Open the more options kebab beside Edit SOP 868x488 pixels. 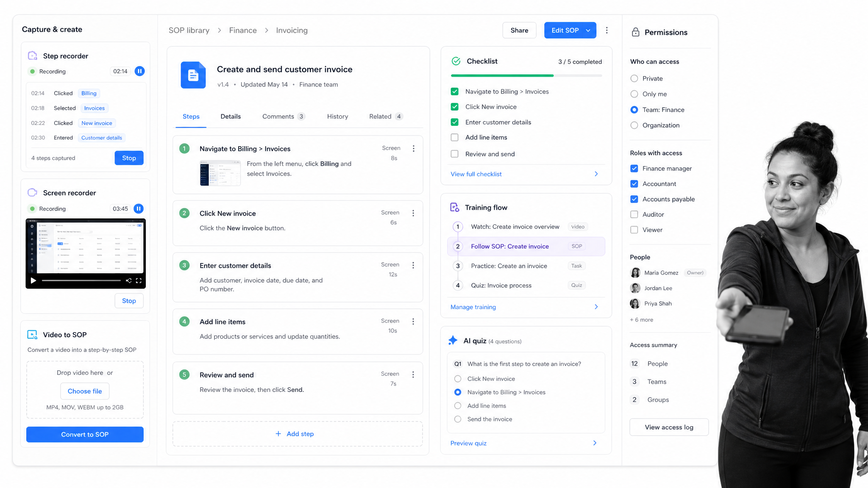pos(606,30)
